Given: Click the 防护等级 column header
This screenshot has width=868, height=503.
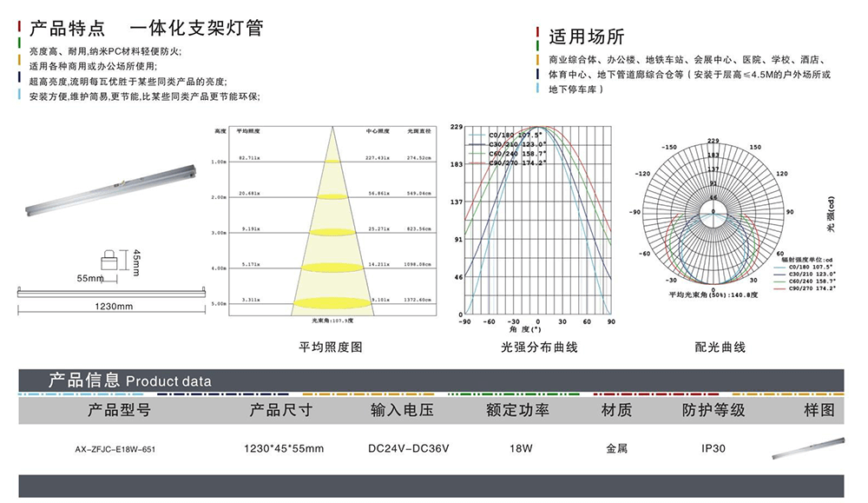Looking at the screenshot, I should [713, 409].
